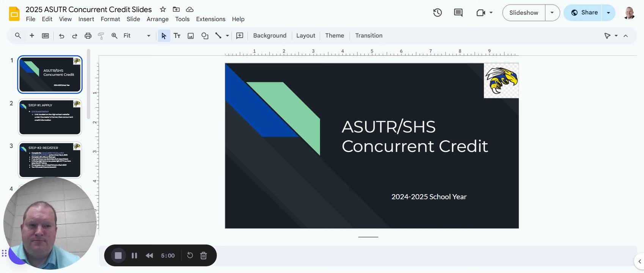644x273 pixels.
Task: Open the Help menu
Action: (238, 19)
